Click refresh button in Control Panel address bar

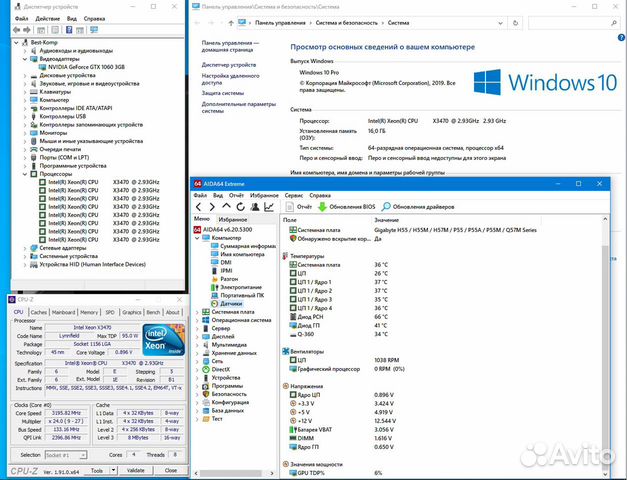515,23
